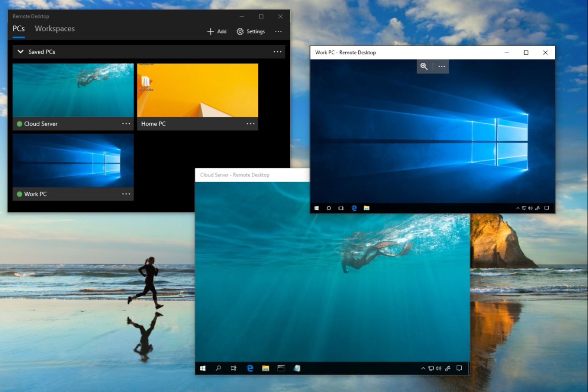Open Cloud Server tile more options
Screen dimensions: 588x392
tap(126, 124)
